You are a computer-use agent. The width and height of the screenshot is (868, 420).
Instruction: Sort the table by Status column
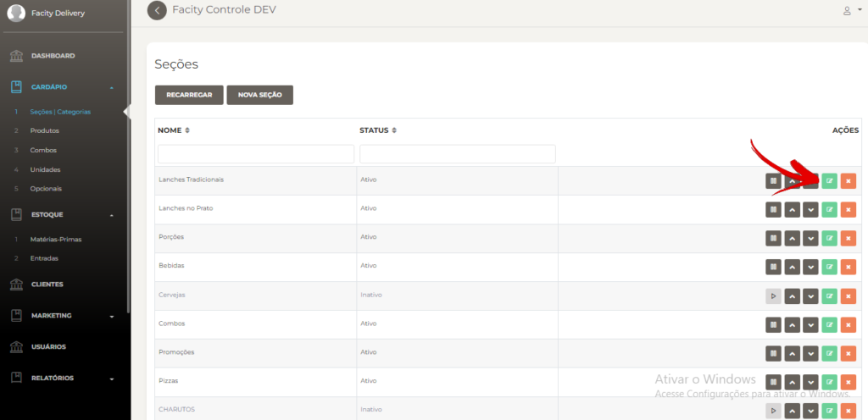[378, 130]
